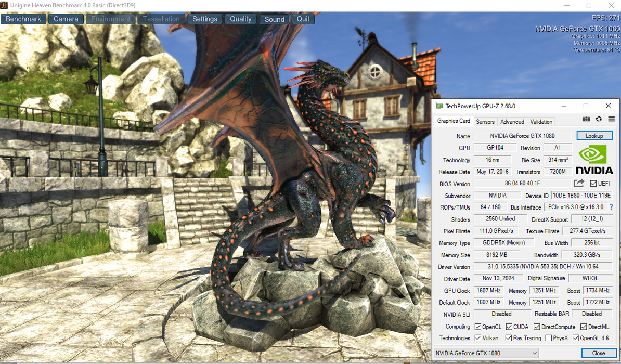Close the GPU-Z window with X

click(x=608, y=106)
